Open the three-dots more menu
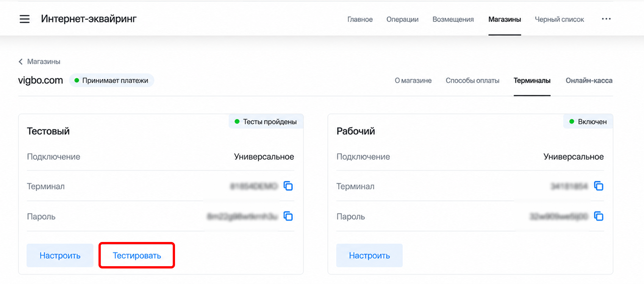This screenshot has width=644, height=284. click(x=606, y=19)
